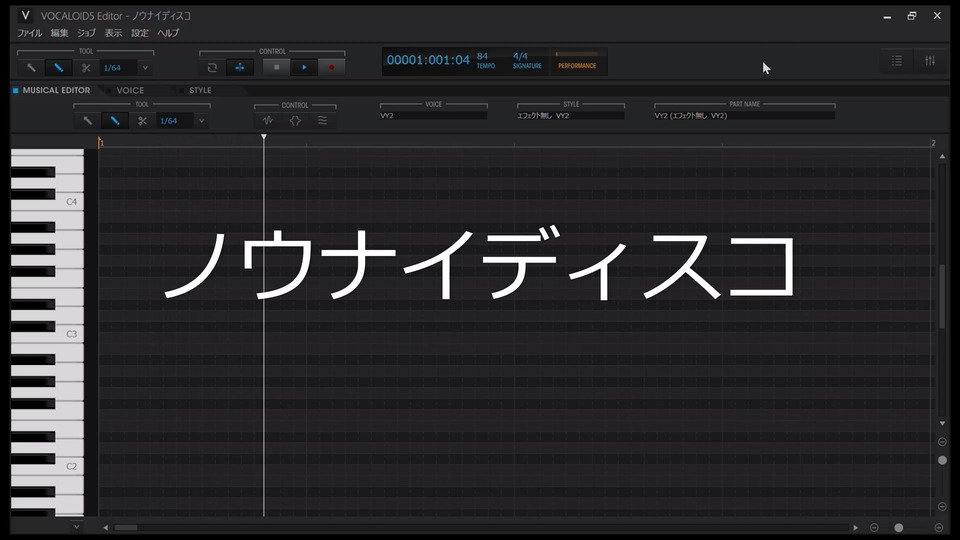
Task: Click the lower vertical zoom circle button
Action: 942,506
